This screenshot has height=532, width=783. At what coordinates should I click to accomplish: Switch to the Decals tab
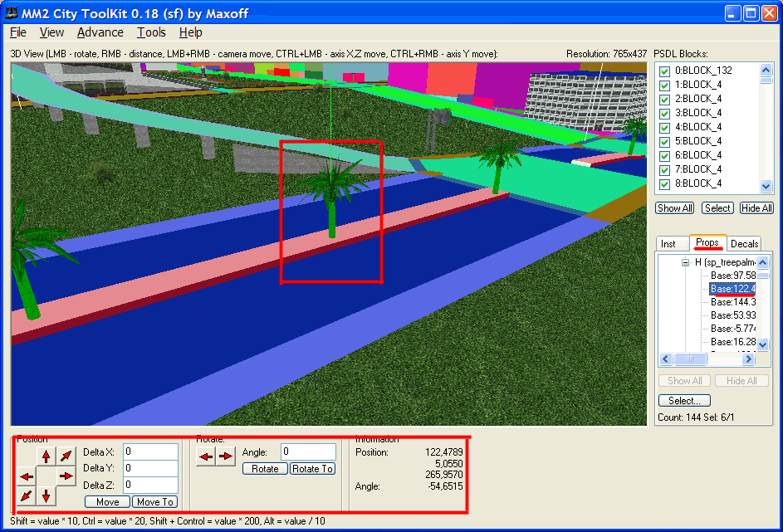744,243
